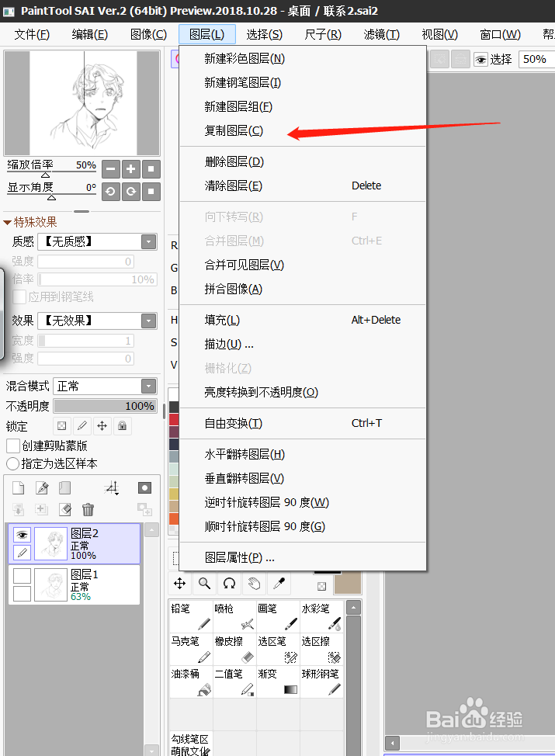555x756 pixels.
Task: Choose 新建彩色图层(N) from menu
Action: (x=302, y=58)
